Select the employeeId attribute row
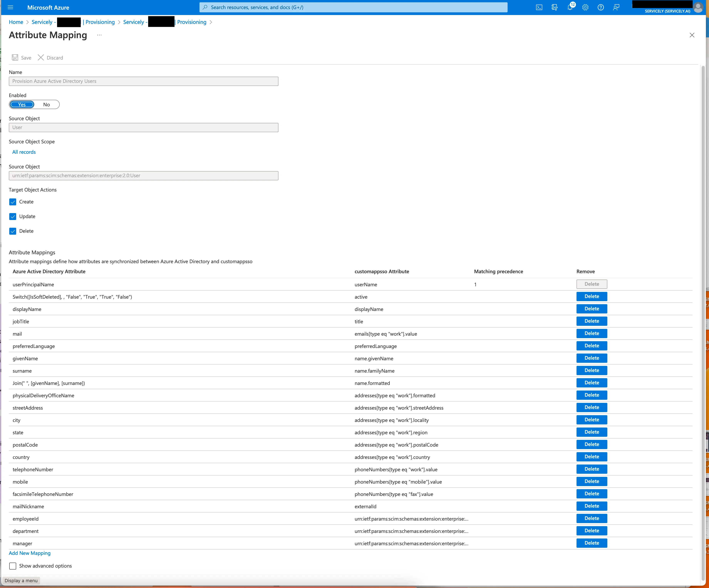 350,519
